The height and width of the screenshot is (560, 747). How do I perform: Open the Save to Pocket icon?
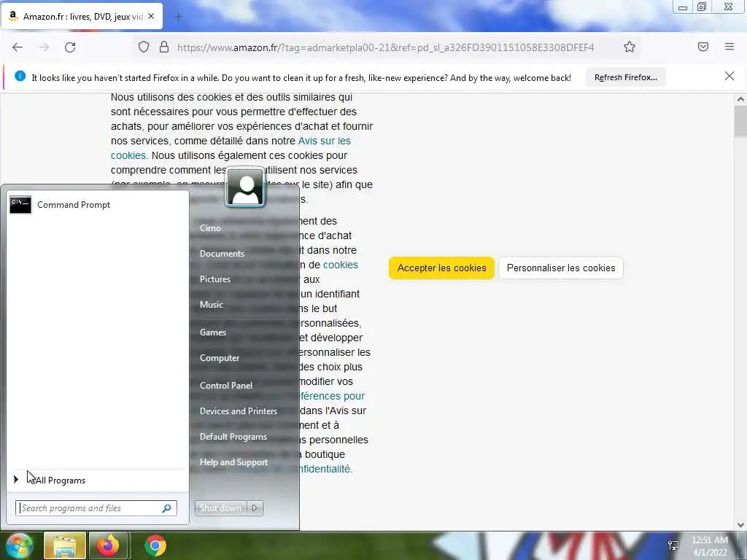tap(703, 47)
